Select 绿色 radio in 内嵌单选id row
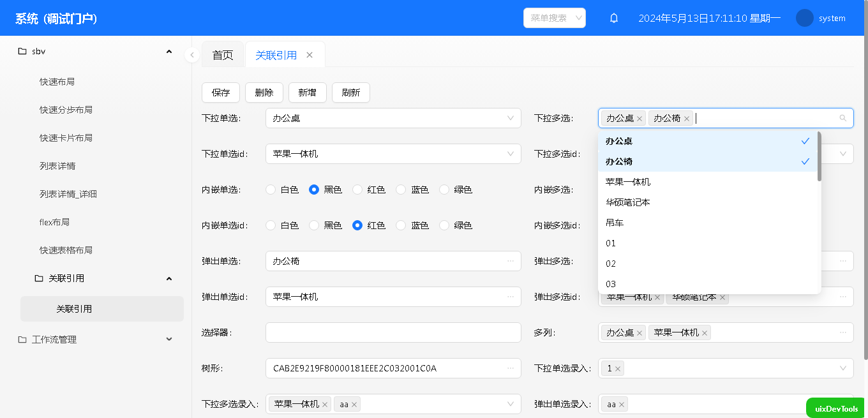The image size is (868, 418). [444, 225]
